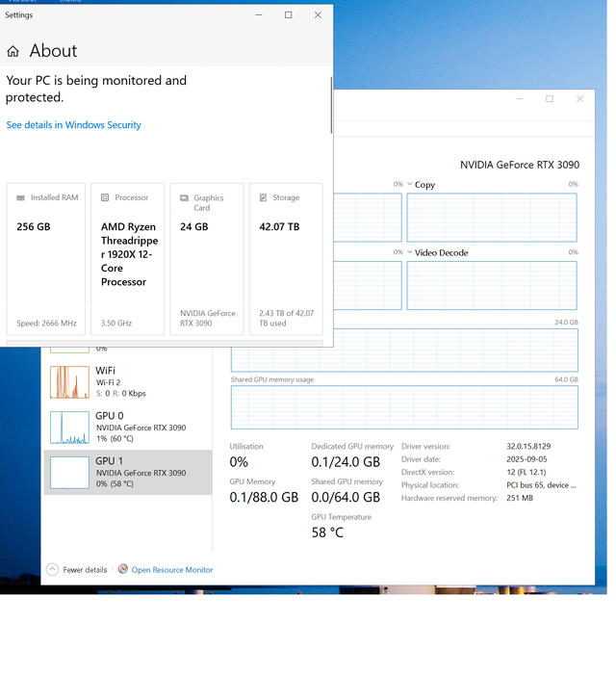Click the Speed: 2666 MHz text
Image resolution: width=616 pixels, height=675 pixels.
pyautogui.click(x=46, y=324)
